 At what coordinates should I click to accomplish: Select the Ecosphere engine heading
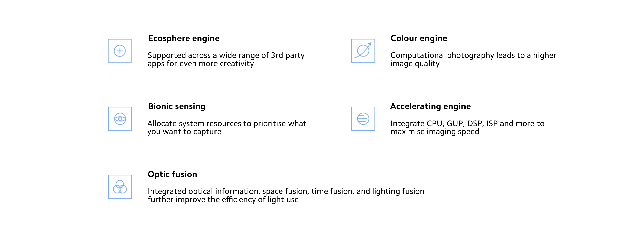coord(184,38)
